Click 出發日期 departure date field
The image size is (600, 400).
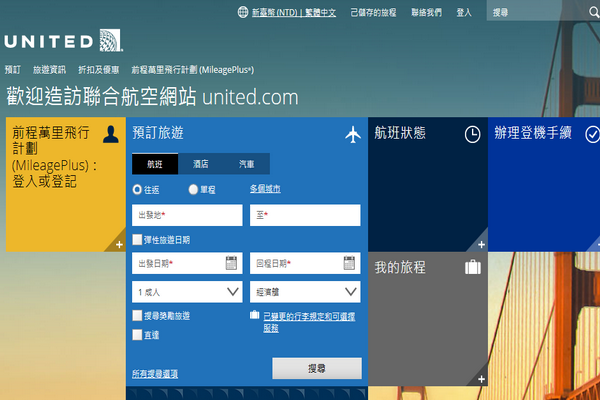pyautogui.click(x=187, y=263)
